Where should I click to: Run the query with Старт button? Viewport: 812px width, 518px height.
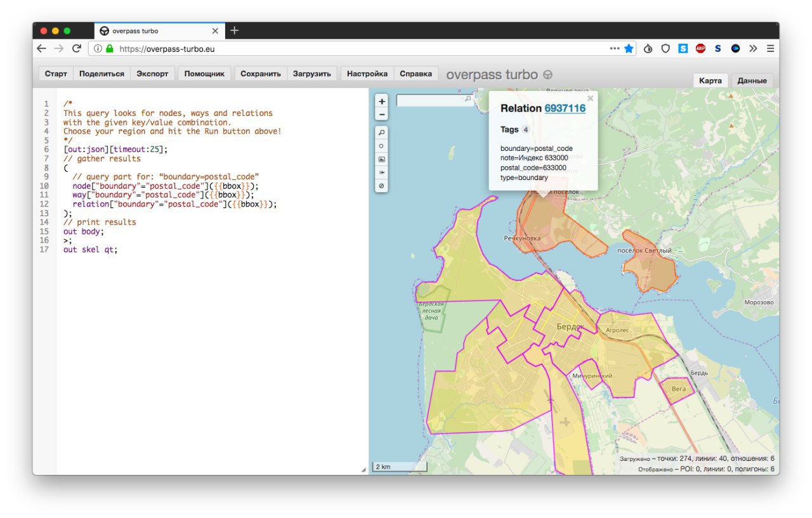click(x=56, y=74)
